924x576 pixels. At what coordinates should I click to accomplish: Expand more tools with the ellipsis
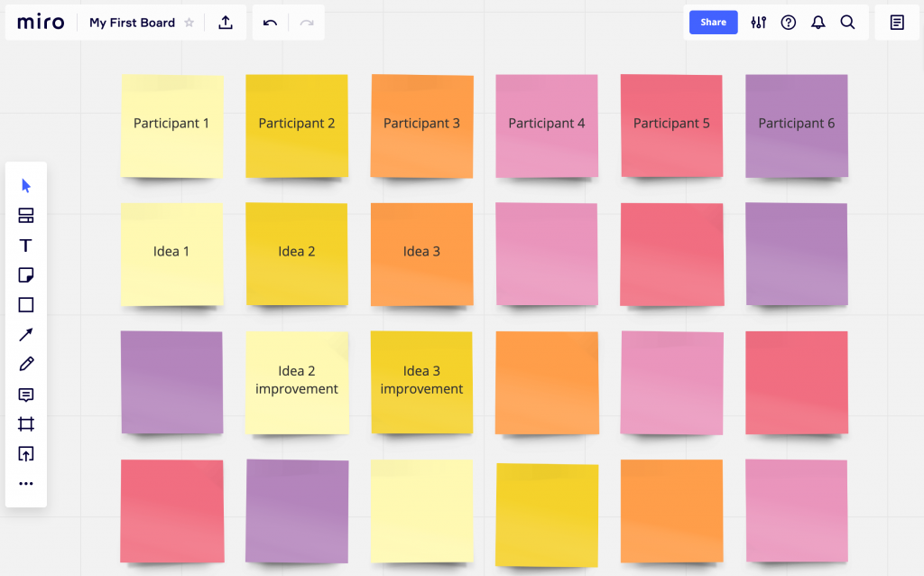pyautogui.click(x=25, y=483)
